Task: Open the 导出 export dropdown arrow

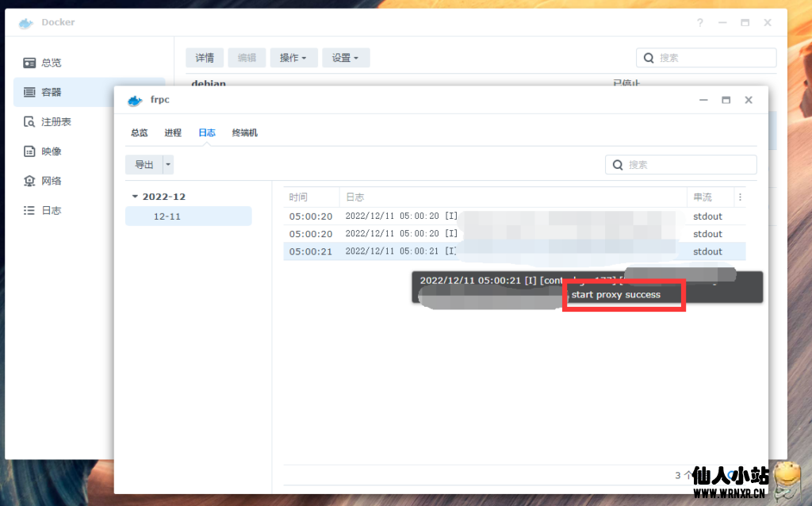Action: pyautogui.click(x=168, y=165)
